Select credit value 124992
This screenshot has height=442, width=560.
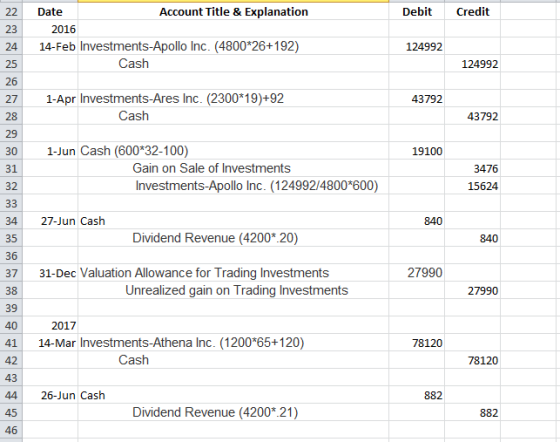point(472,64)
